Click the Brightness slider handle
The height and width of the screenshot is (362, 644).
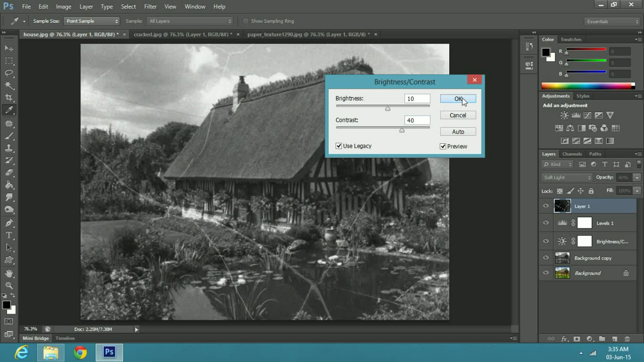[387, 109]
